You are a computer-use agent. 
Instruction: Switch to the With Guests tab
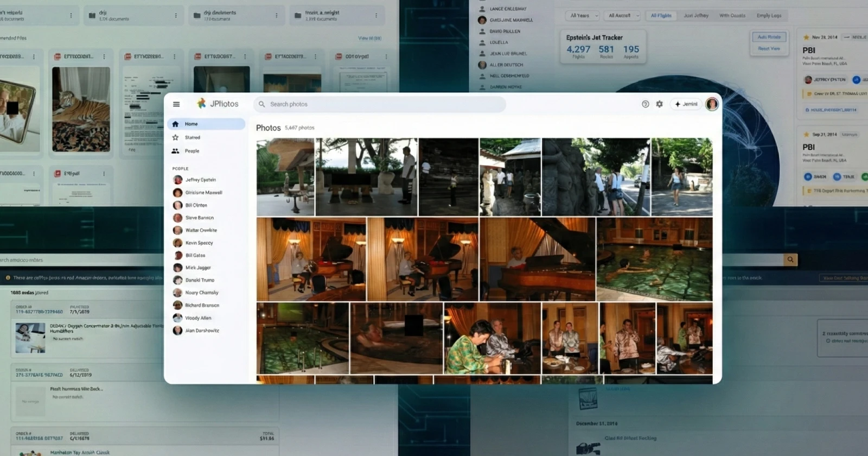[732, 16]
